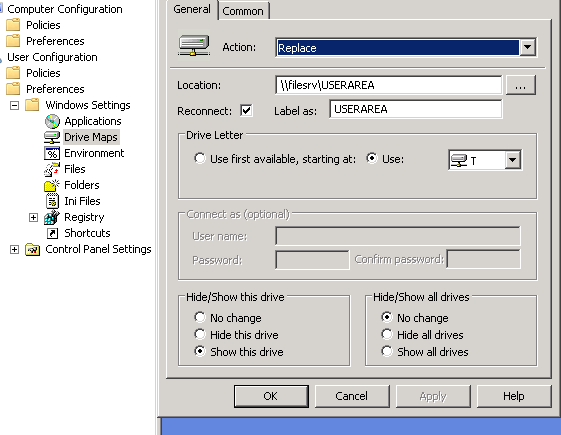561x435 pixels.
Task: Click the Folders icon in tree
Action: (x=52, y=185)
